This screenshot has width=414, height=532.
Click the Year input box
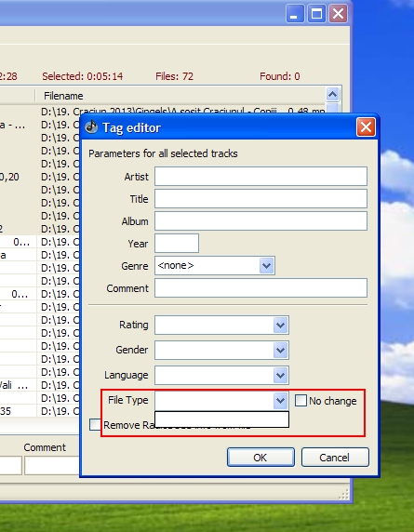point(177,244)
